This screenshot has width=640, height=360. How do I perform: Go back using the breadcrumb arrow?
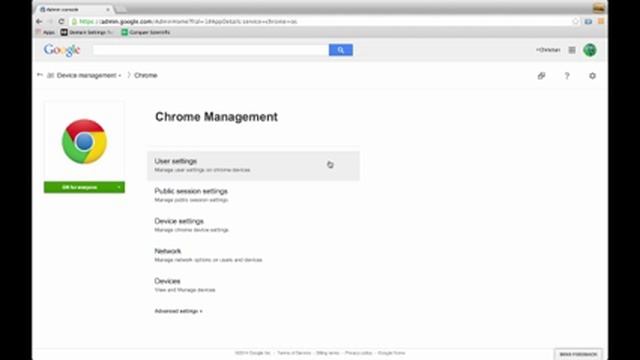[40, 75]
